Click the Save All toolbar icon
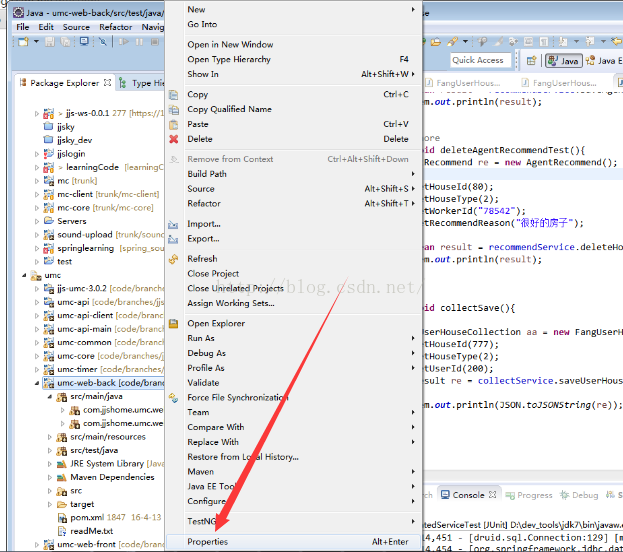This screenshot has width=623, height=552. (x=65, y=41)
